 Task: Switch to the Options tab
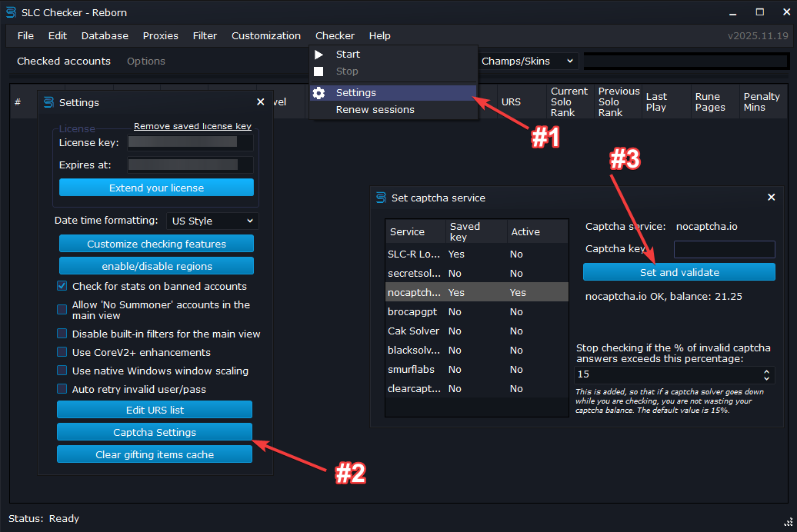[146, 61]
